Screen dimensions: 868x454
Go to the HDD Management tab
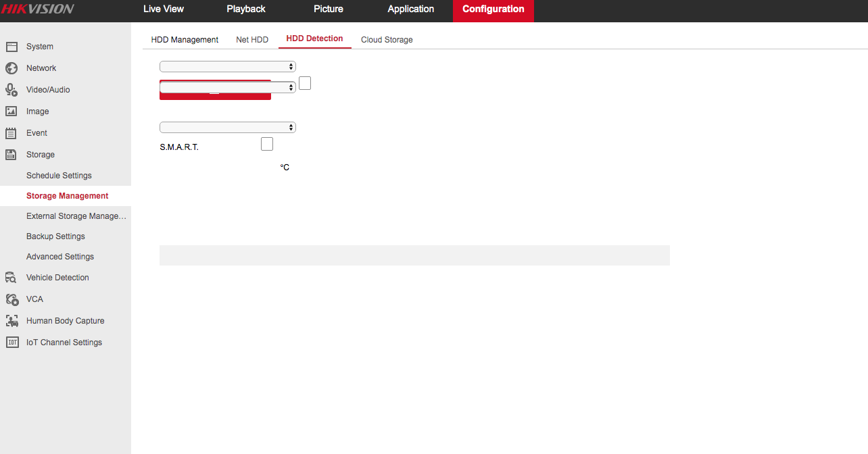[185, 40]
